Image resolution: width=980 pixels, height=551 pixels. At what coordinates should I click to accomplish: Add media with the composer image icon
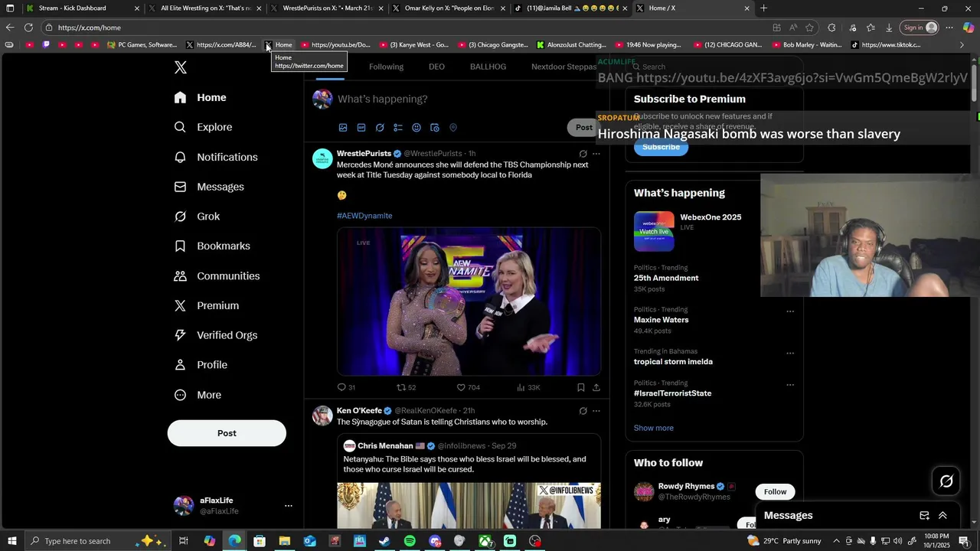[343, 128]
